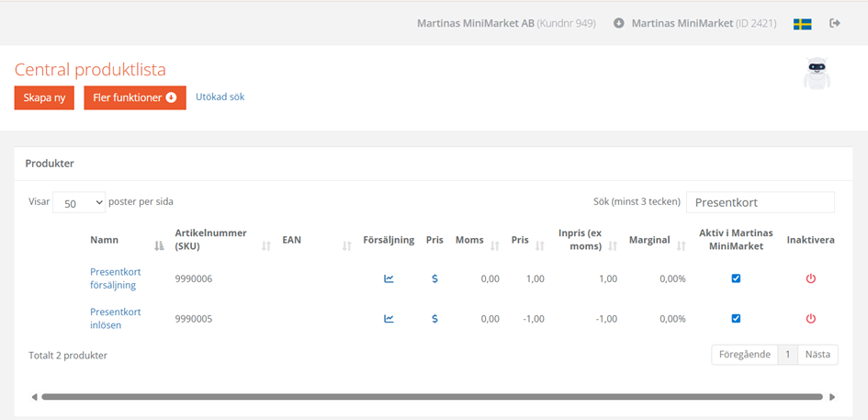868x420 pixels.
Task: Click the logout icon in header
Action: click(835, 23)
